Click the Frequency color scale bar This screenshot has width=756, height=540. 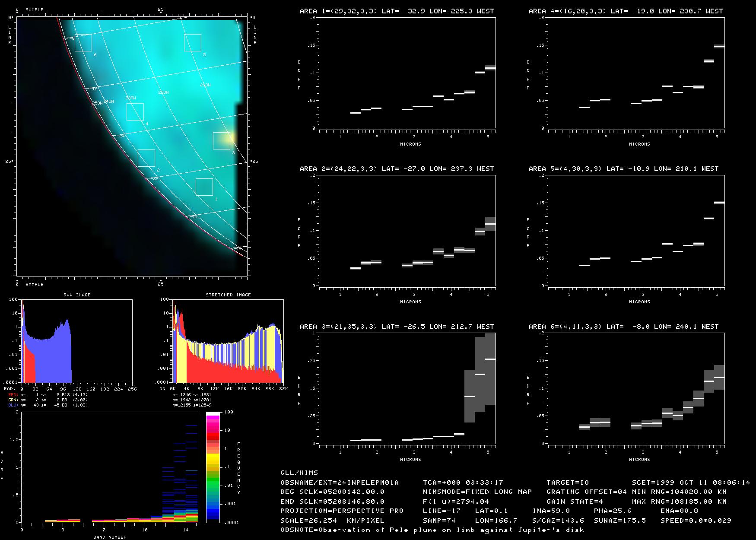(213, 467)
